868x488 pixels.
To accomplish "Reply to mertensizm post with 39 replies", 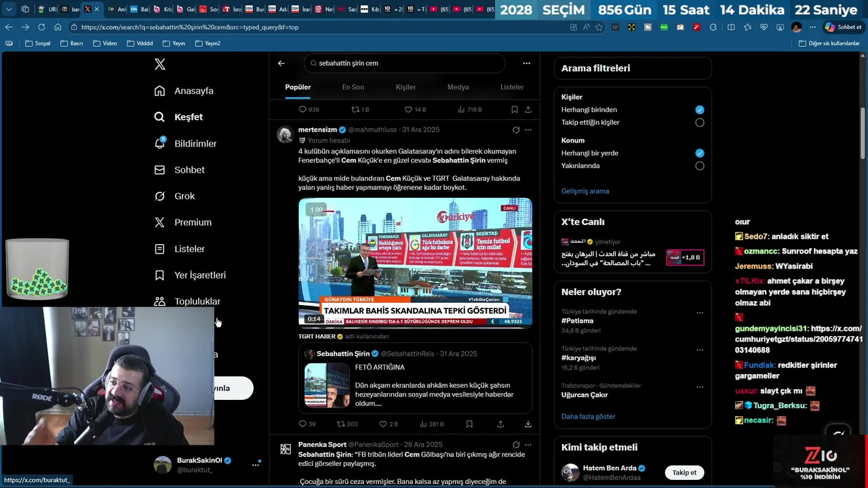I will click(x=303, y=424).
